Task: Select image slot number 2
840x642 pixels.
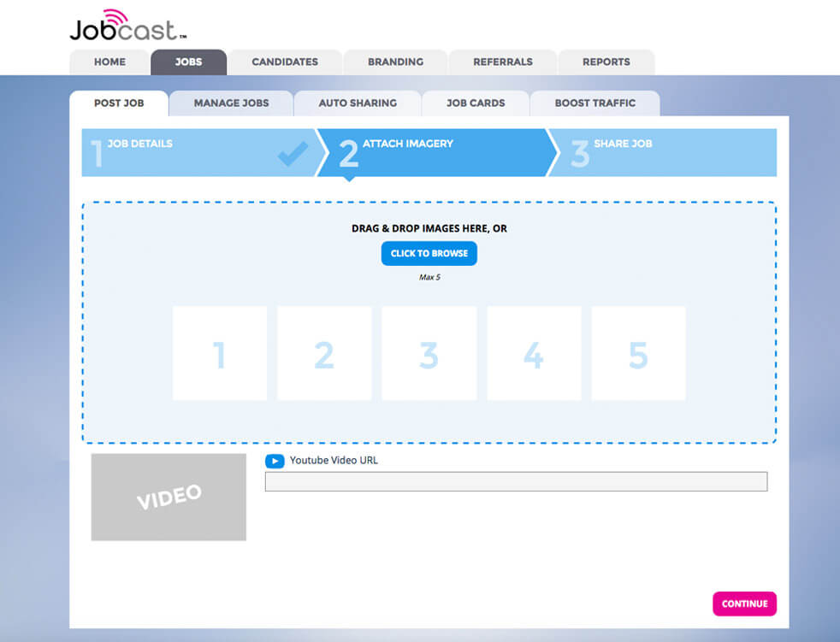Action: (x=324, y=353)
